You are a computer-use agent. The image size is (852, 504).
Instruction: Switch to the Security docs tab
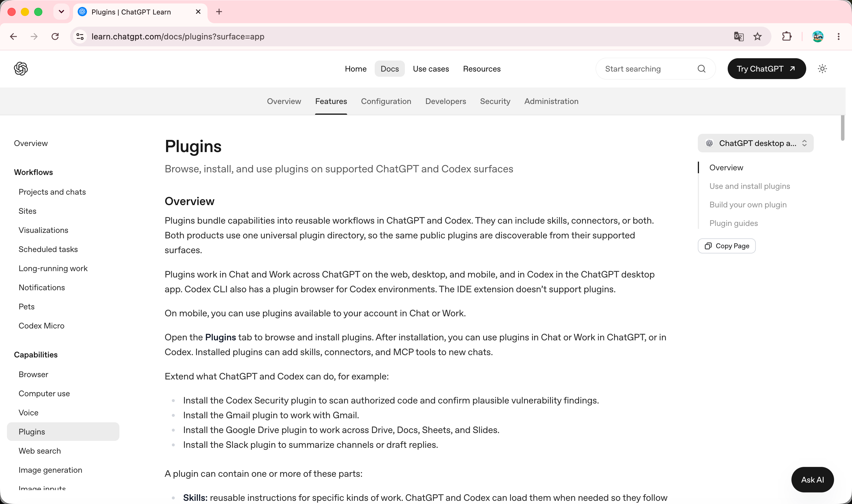495,101
